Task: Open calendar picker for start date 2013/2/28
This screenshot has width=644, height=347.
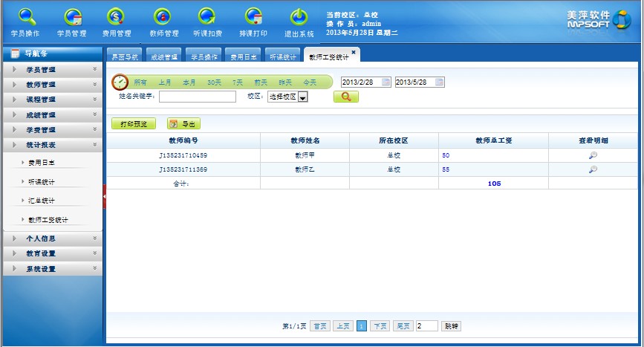Action: tap(386, 82)
